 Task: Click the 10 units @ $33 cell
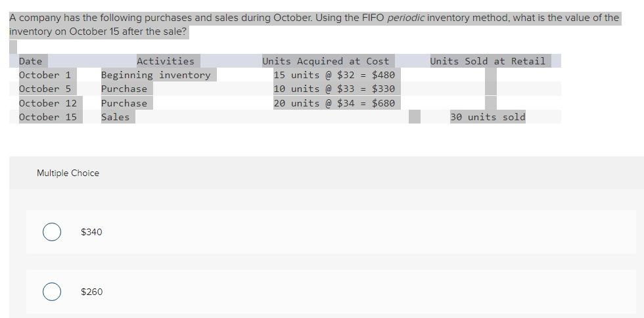(334, 89)
